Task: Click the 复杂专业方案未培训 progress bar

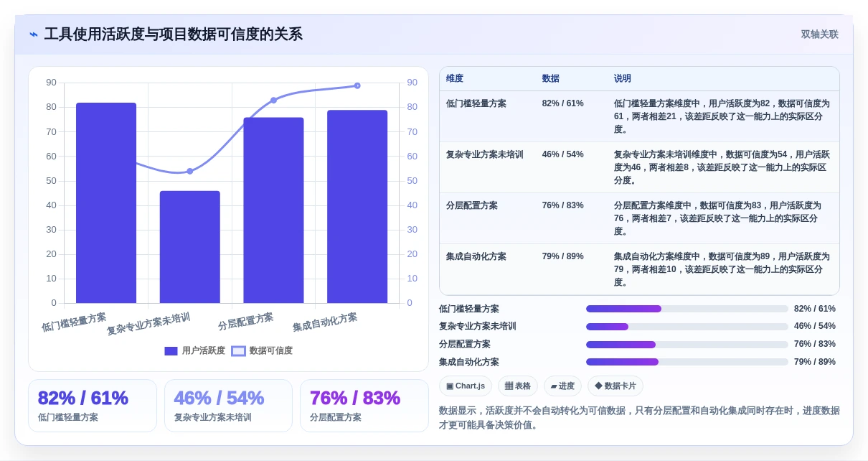Action: click(x=687, y=327)
